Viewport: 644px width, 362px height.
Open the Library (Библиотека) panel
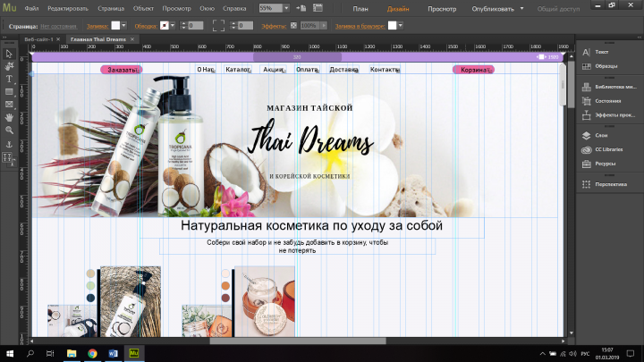(609, 87)
